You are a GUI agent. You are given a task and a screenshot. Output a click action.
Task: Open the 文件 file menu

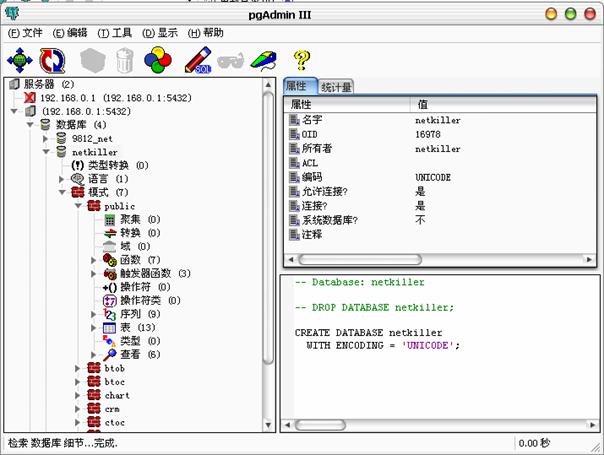coord(25,33)
